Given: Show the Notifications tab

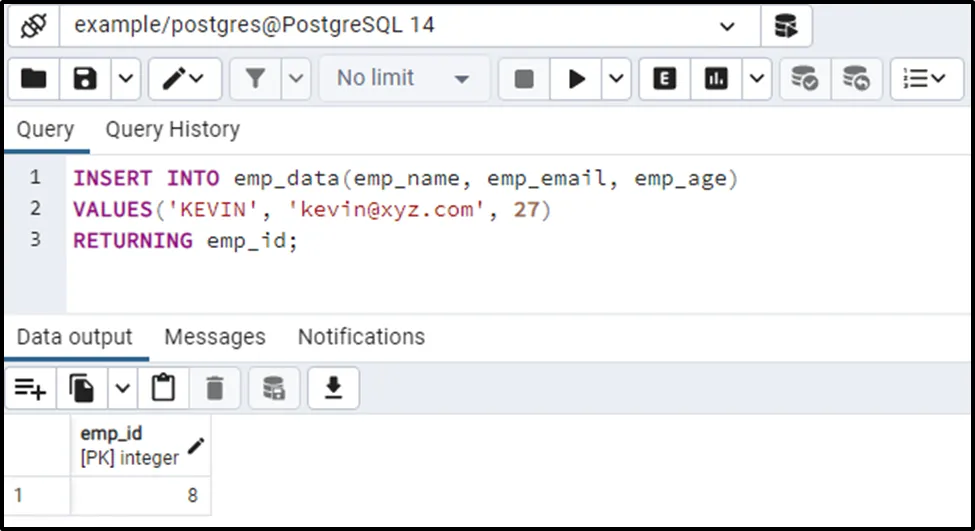Looking at the screenshot, I should tap(361, 337).
